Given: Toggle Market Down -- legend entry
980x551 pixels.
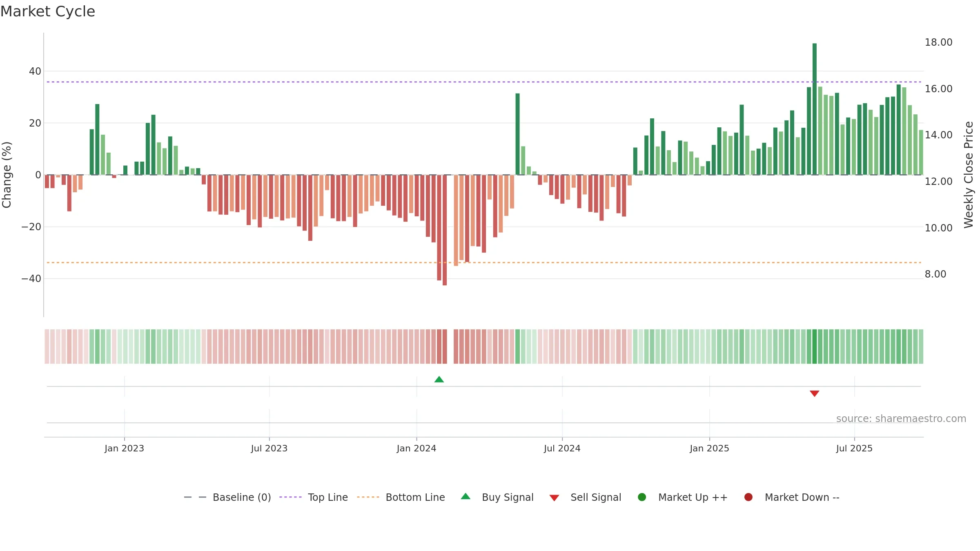Looking at the screenshot, I should [x=792, y=497].
